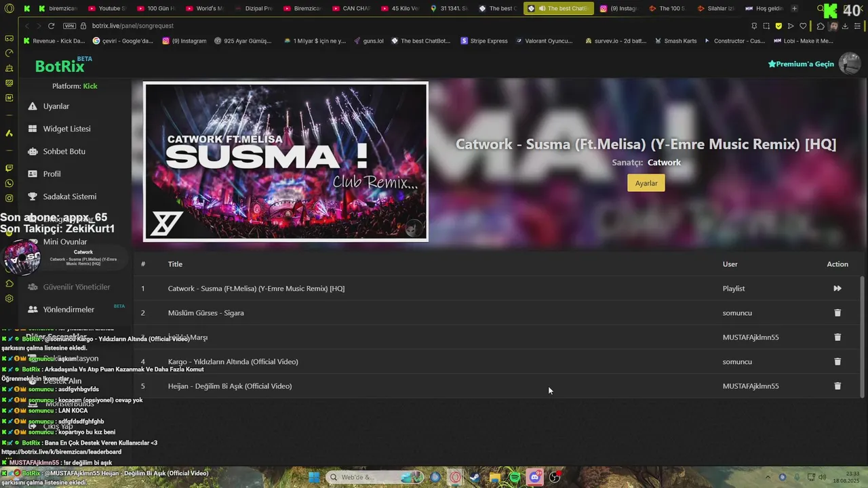Open Profil card icon in sidebar

point(32,174)
